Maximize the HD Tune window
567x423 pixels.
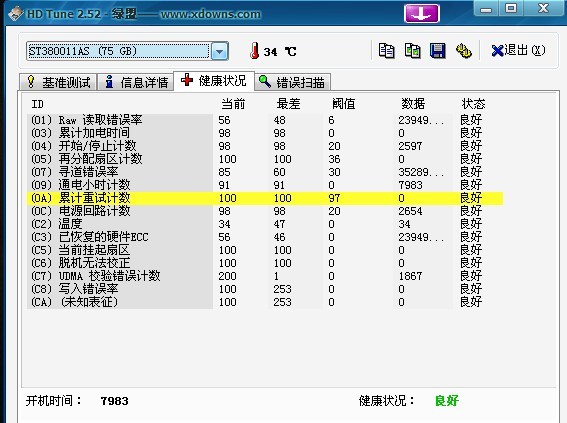point(511,8)
